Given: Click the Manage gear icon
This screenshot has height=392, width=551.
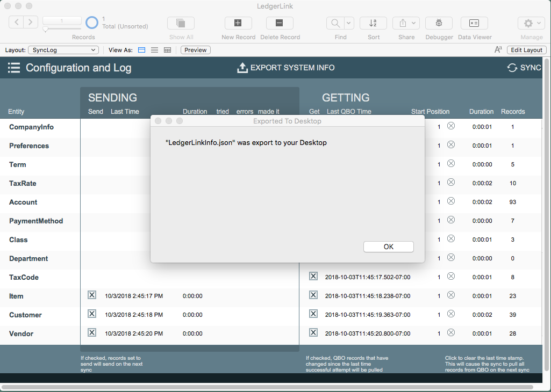Looking at the screenshot, I should coord(528,23).
